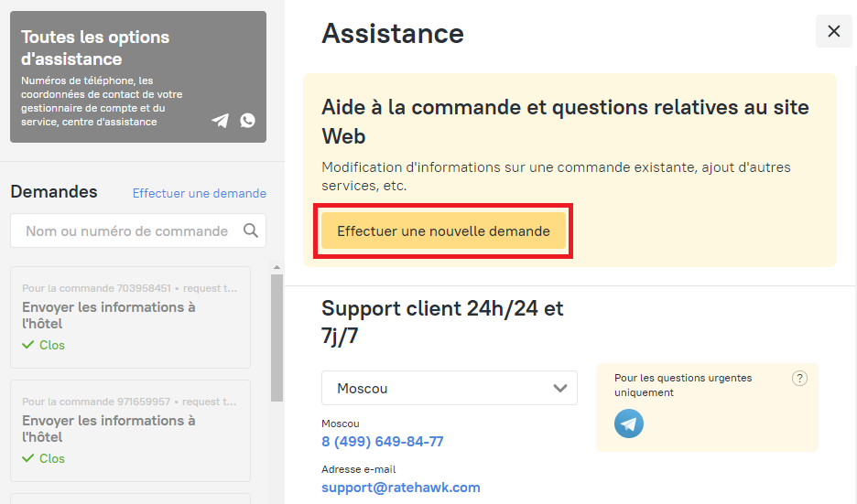This screenshot has height=504, width=857.
Task: Click the WhatsApp icon in assistance options card
Action: pos(247,120)
